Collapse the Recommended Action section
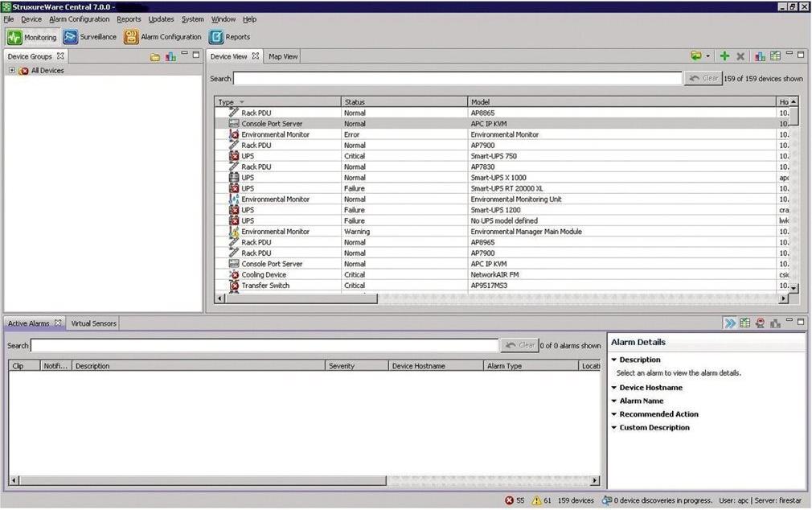 click(614, 414)
